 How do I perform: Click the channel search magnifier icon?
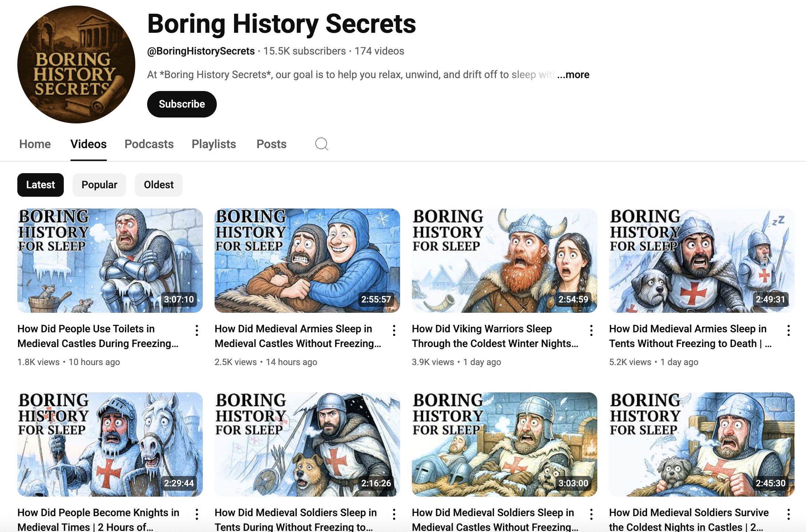[x=322, y=144]
